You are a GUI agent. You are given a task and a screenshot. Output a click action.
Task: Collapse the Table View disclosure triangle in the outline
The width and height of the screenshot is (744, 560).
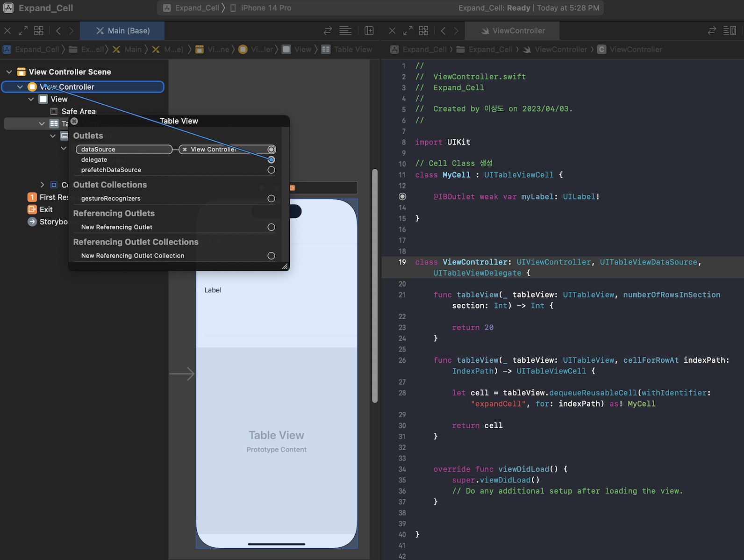pyautogui.click(x=42, y=123)
